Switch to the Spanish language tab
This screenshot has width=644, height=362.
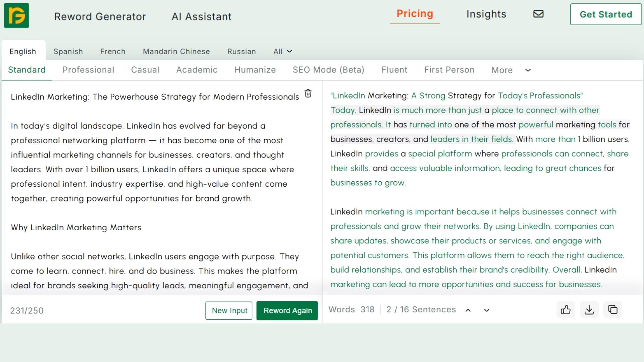point(68,51)
